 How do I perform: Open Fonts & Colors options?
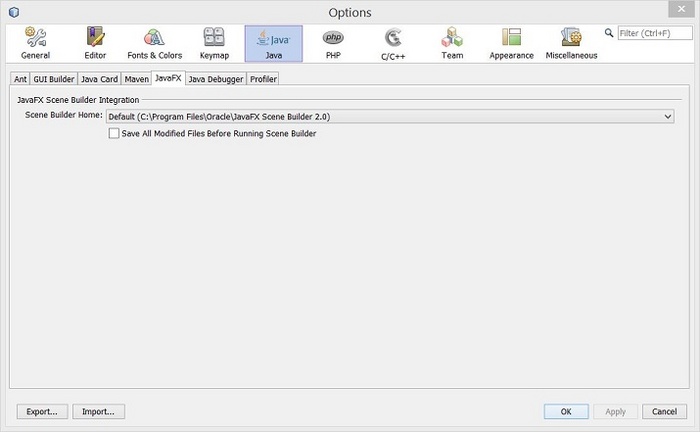(x=154, y=43)
